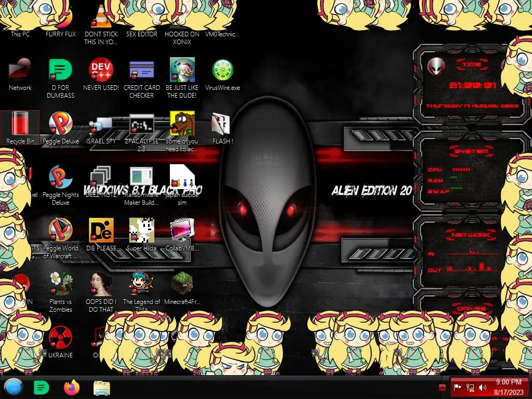Launch 2PACALYPSE 2.3 command prompt icon
The width and height of the screenshot is (532, 399).
(x=141, y=132)
